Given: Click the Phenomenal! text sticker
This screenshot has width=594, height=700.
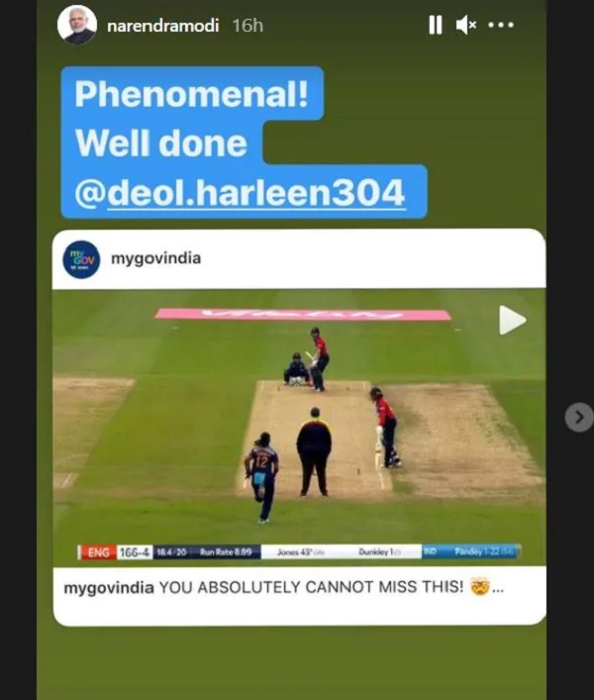Looking at the screenshot, I should click(191, 94).
